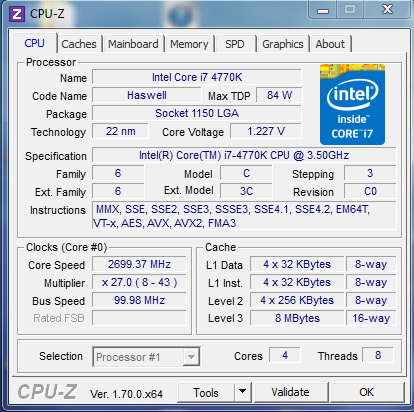Click the Instructions list box
This screenshot has width=414, height=412.
244,216
